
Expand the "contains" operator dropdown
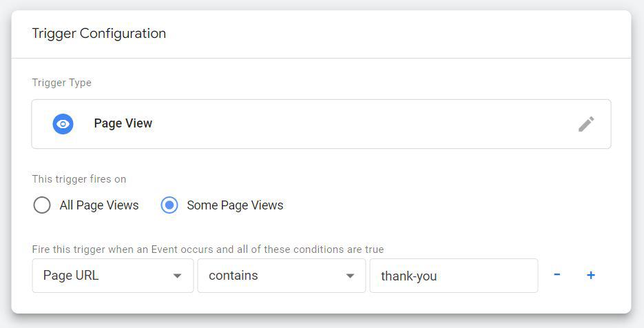pos(281,276)
